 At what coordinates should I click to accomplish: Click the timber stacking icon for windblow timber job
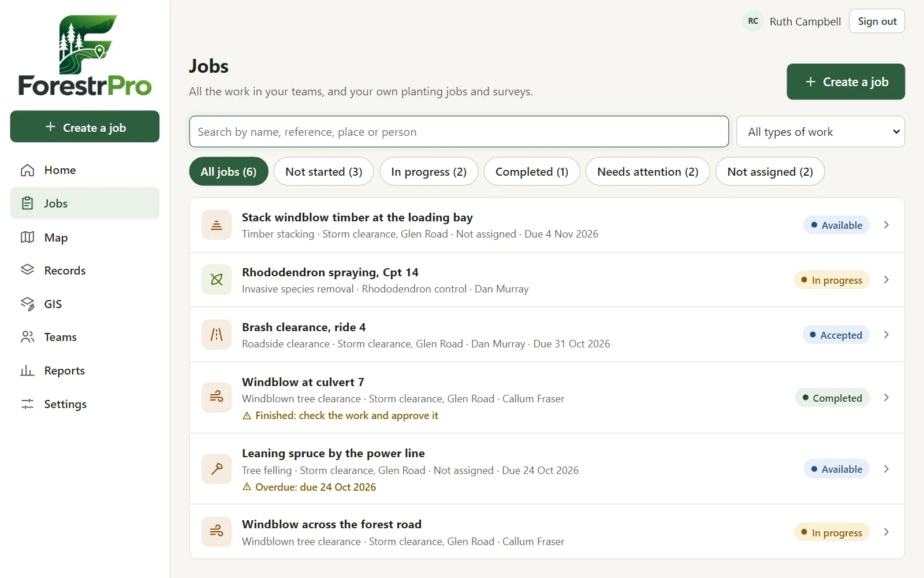tap(217, 225)
